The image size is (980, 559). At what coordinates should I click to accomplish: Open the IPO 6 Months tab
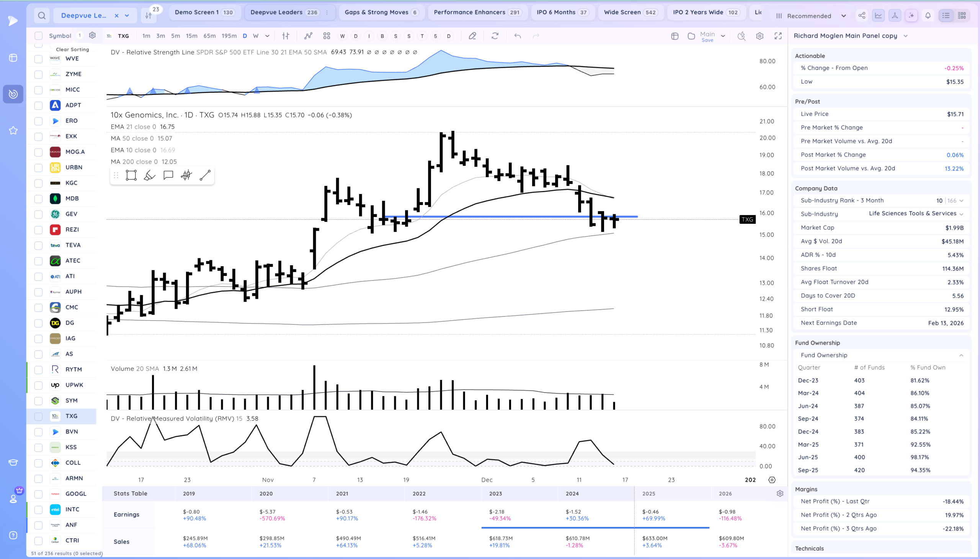coord(562,12)
